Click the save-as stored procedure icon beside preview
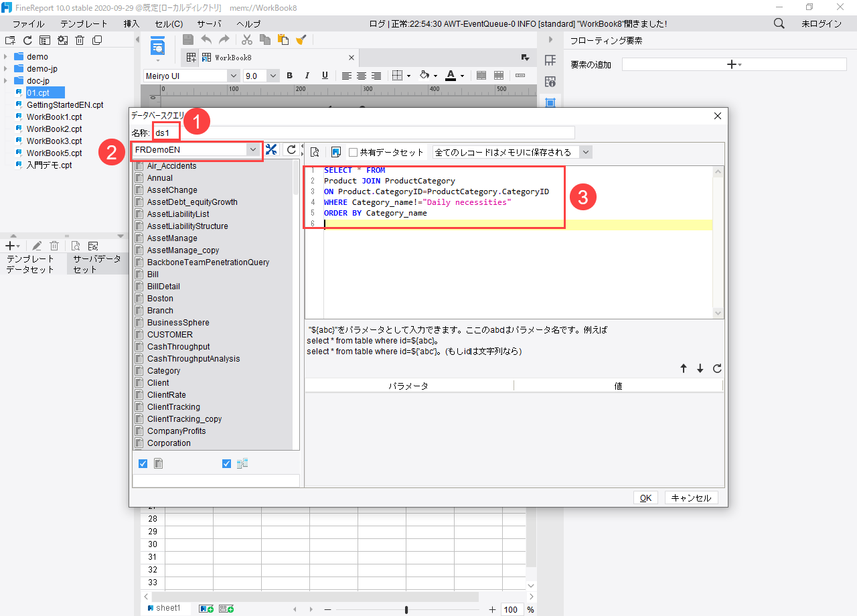Screen dimensions: 857x616 (x=336, y=152)
